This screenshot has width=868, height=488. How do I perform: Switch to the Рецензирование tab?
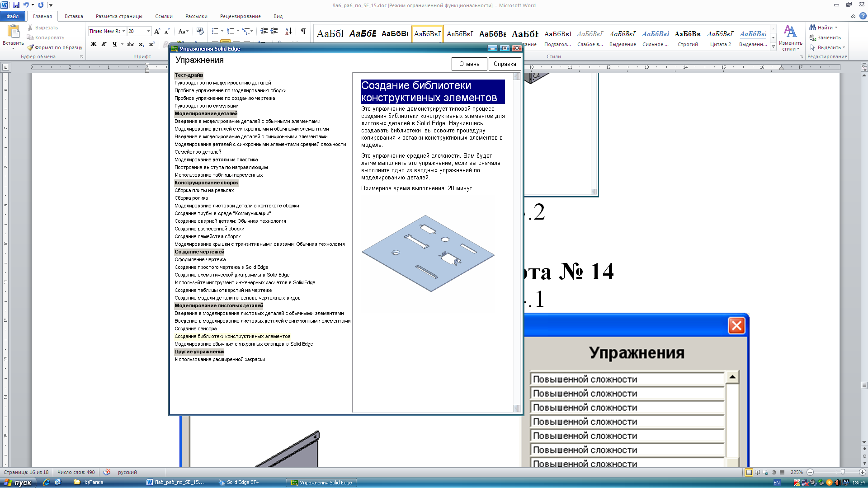click(x=240, y=16)
